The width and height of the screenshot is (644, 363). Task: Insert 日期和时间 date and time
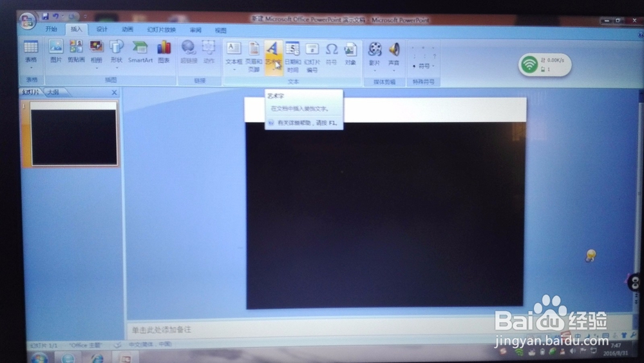(292, 57)
